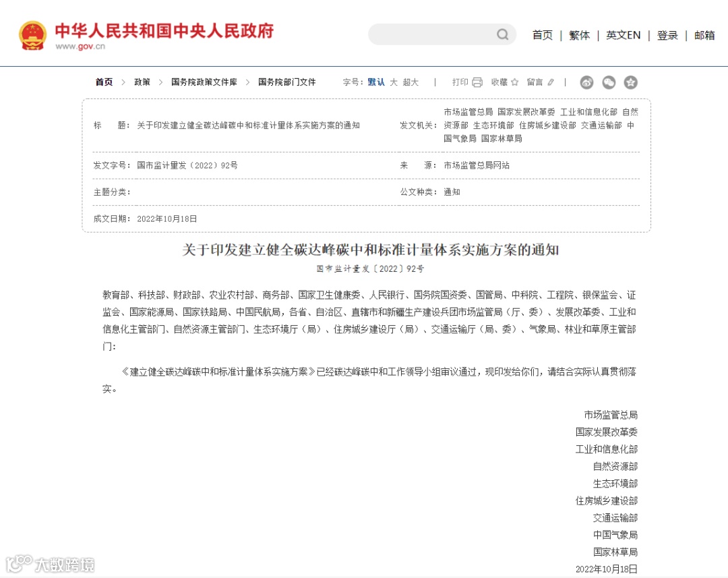Click closing date 2022年10月18日 at bottom
728x578 pixels.
pyautogui.click(x=607, y=569)
